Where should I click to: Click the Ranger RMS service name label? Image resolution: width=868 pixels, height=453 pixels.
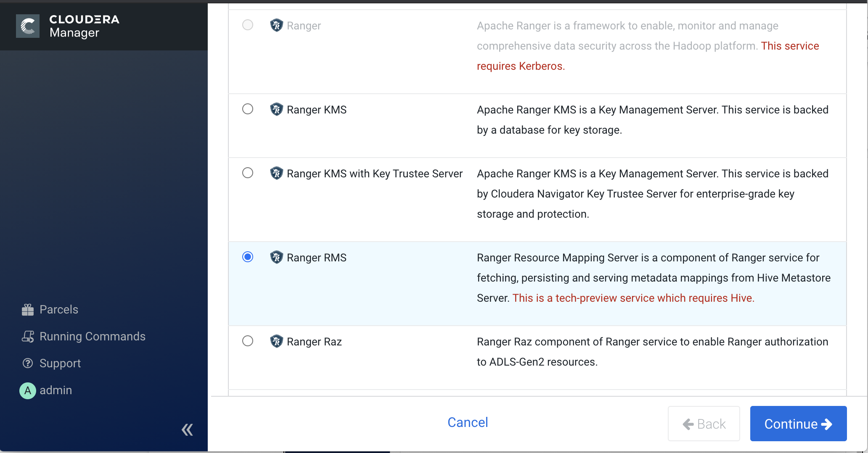pyautogui.click(x=317, y=258)
